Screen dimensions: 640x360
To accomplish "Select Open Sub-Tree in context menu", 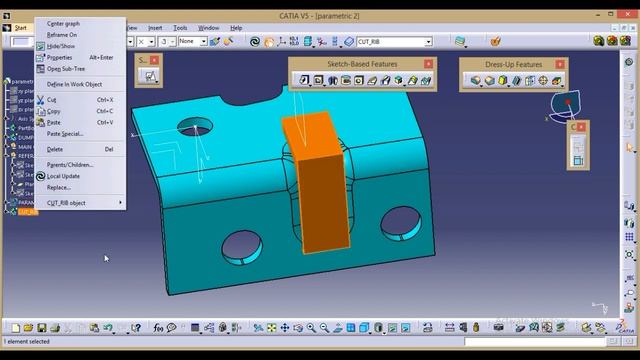I will 66,69.
